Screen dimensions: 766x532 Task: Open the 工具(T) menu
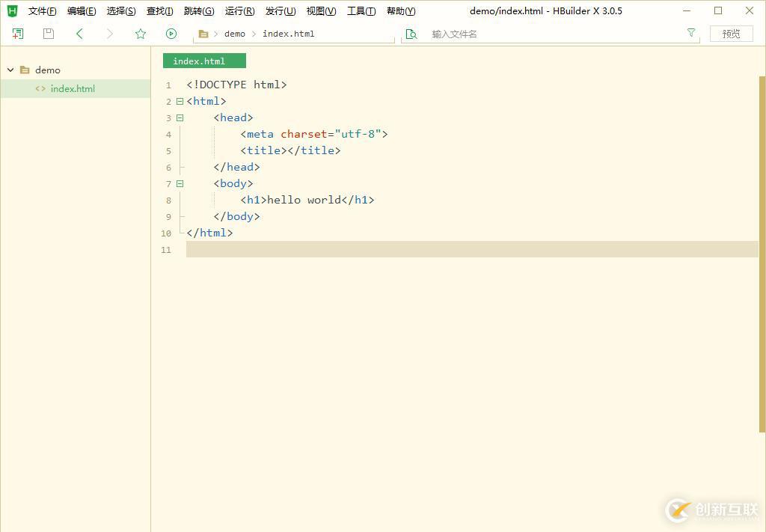point(360,10)
